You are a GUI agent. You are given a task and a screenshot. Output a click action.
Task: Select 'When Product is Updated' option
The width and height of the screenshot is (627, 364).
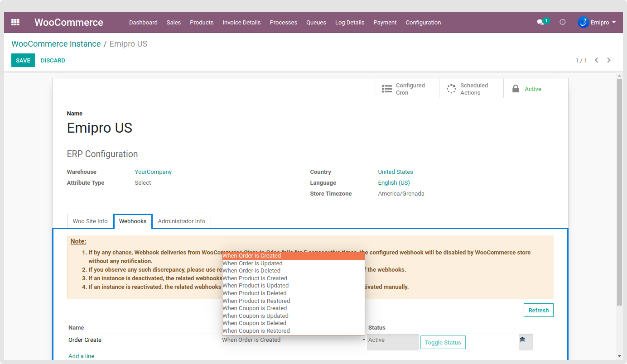[256, 286]
